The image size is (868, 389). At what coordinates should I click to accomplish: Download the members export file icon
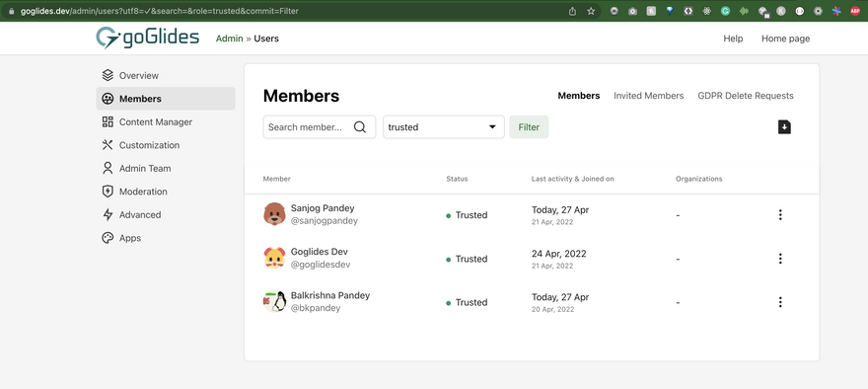tap(784, 127)
